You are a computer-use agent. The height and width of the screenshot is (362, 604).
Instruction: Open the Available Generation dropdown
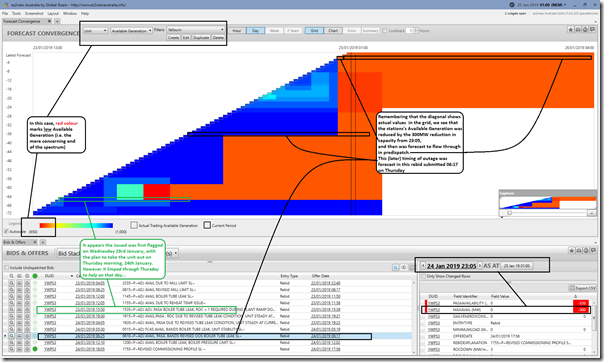[x=131, y=30]
